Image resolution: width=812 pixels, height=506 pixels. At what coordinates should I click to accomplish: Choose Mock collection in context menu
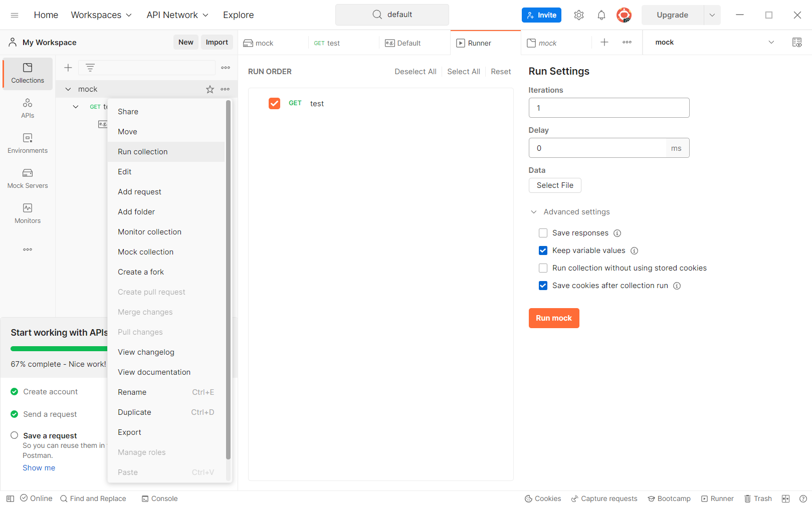166,252
